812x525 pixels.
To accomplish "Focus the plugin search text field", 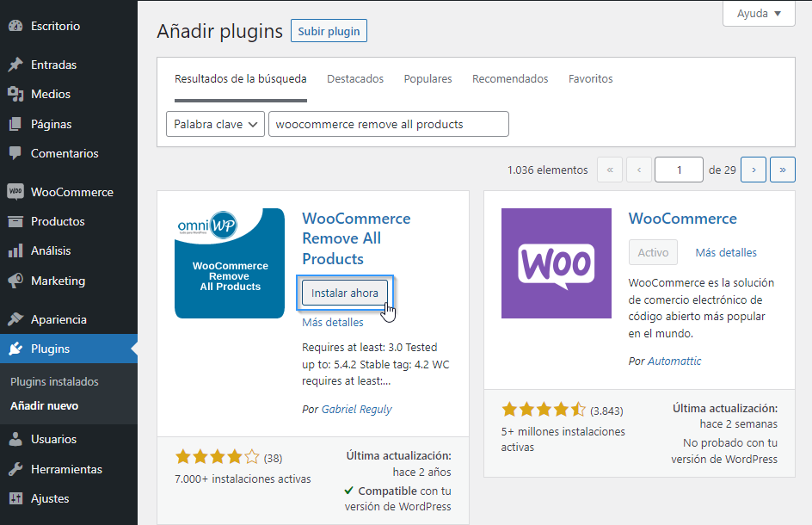I will point(389,124).
